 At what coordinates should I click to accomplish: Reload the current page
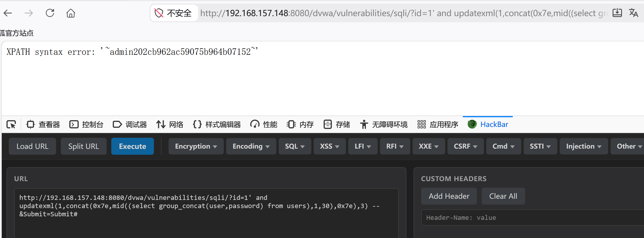click(x=50, y=13)
